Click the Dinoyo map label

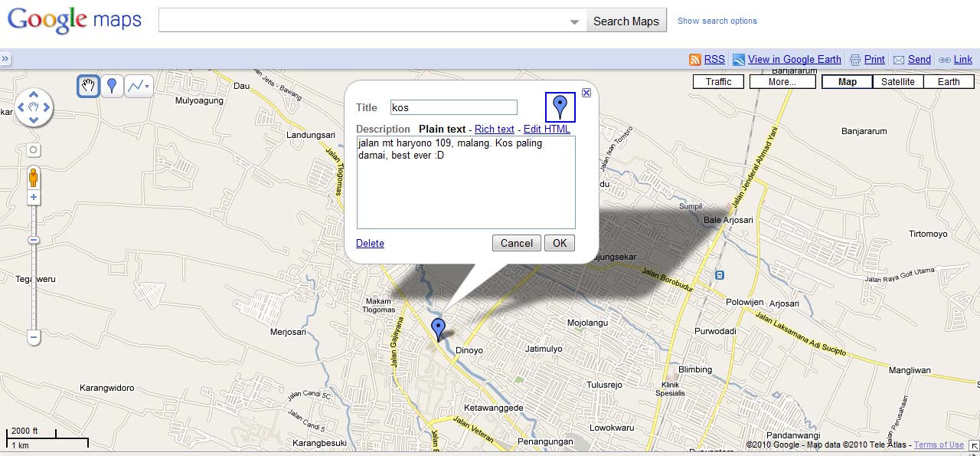(x=469, y=350)
